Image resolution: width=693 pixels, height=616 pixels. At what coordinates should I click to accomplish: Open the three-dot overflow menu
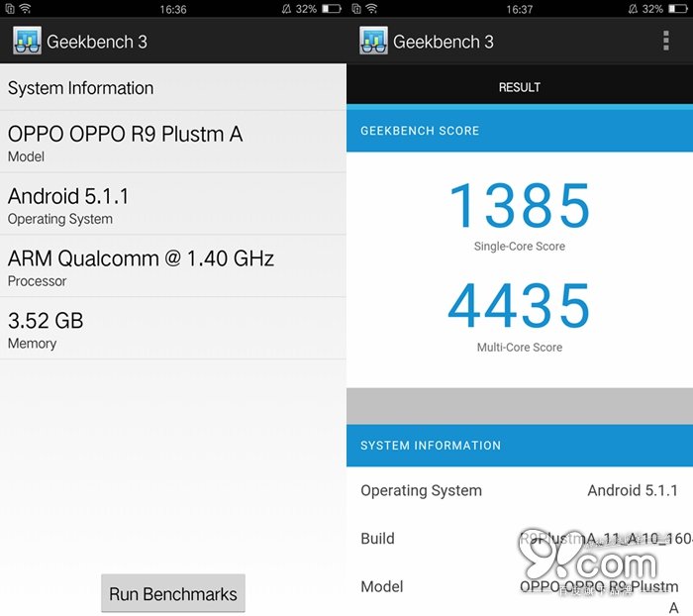point(666,41)
